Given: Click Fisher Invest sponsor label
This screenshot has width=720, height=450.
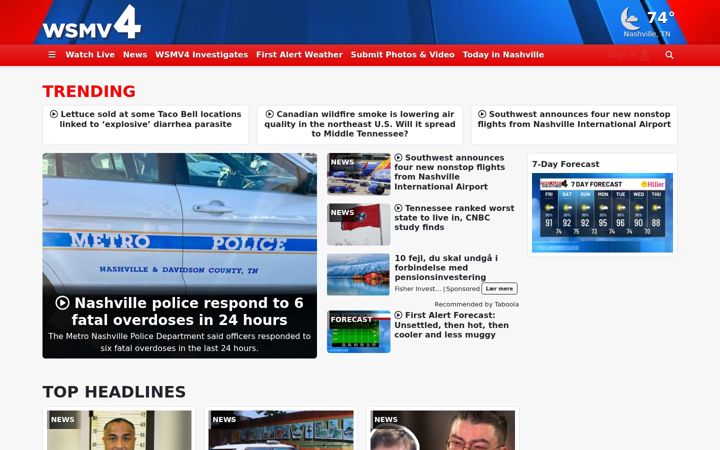Looking at the screenshot, I should pyautogui.click(x=418, y=289).
